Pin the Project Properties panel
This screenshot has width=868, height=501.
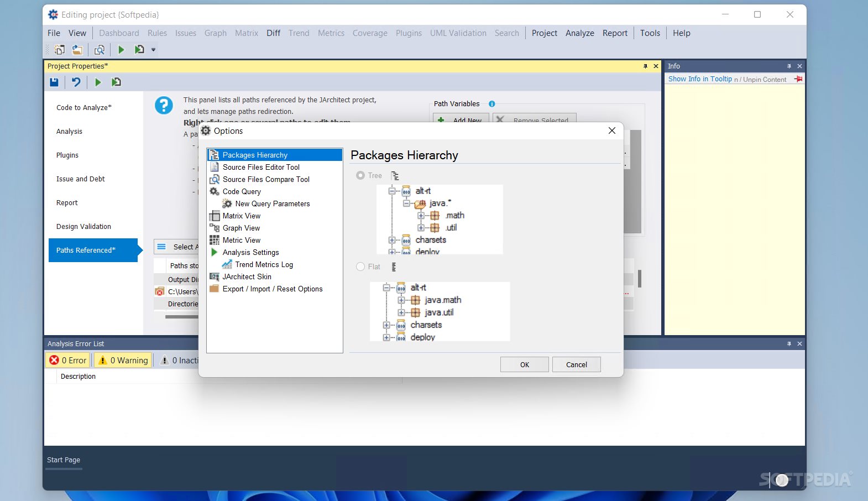click(645, 66)
